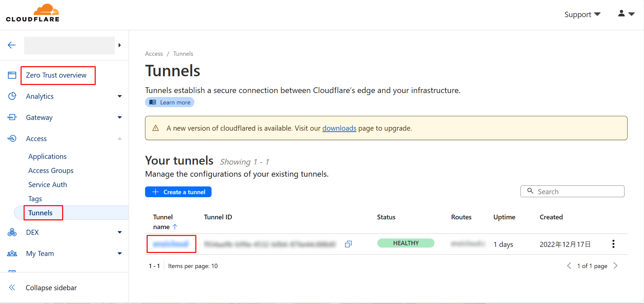Open the user account dropdown
Image resolution: width=644 pixels, height=304 pixels.
point(626,14)
